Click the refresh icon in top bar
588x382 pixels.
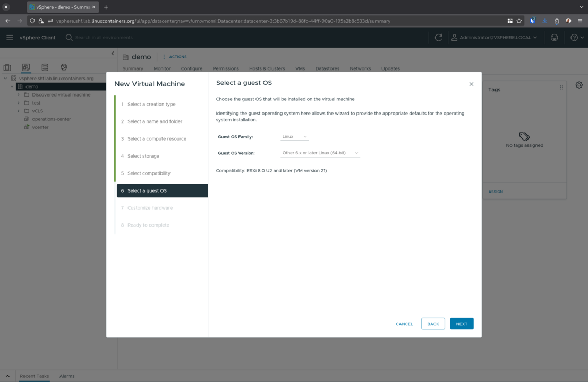(x=438, y=38)
